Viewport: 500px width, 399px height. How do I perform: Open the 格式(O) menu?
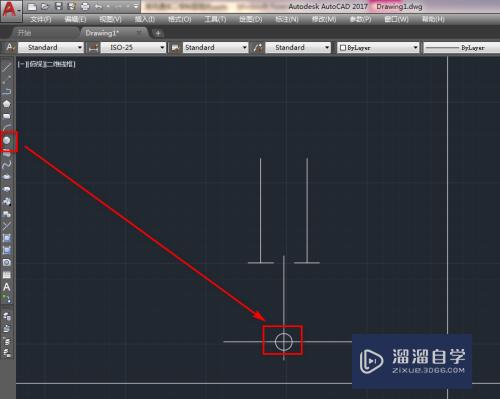tap(180, 19)
